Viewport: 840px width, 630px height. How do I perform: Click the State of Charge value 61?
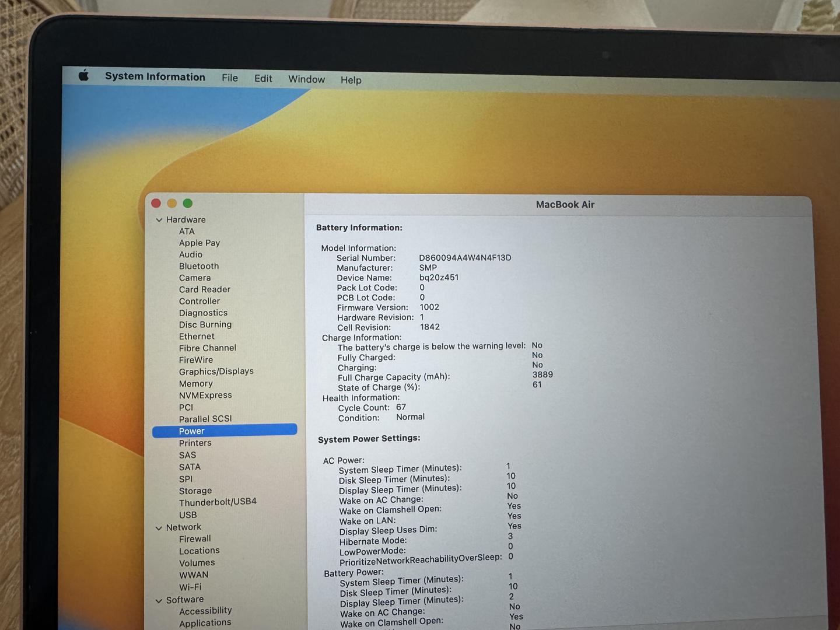click(x=537, y=384)
